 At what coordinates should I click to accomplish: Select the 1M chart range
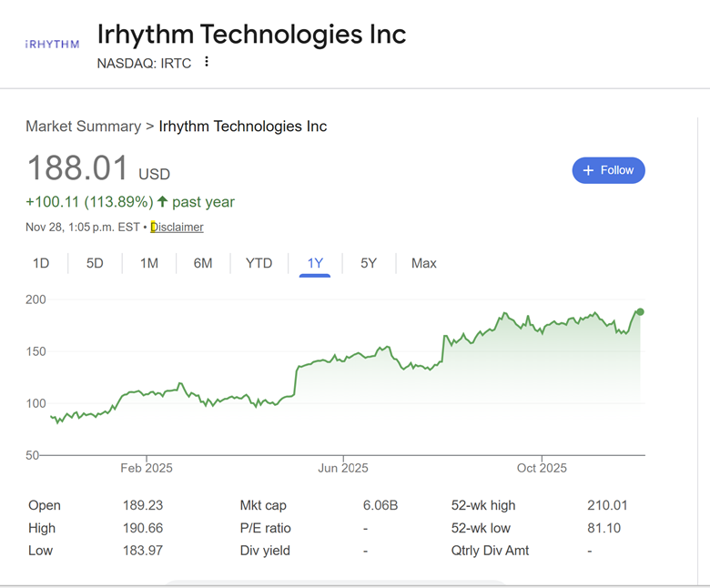tap(148, 263)
